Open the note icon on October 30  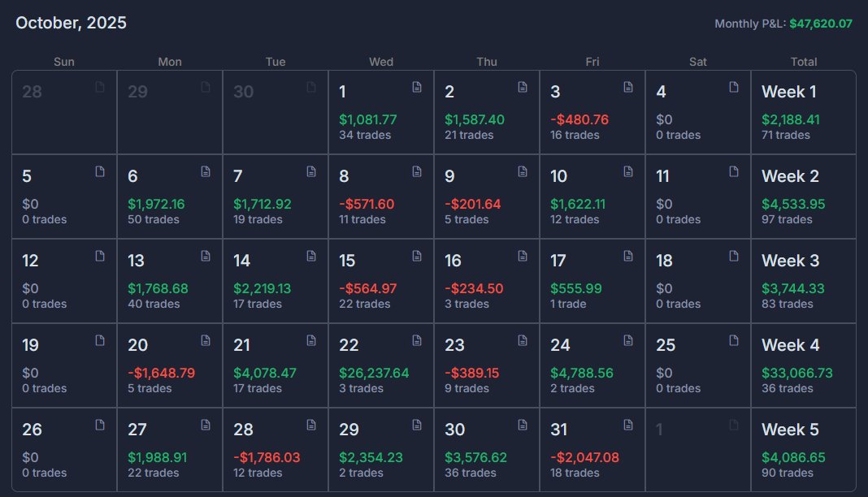click(x=523, y=426)
